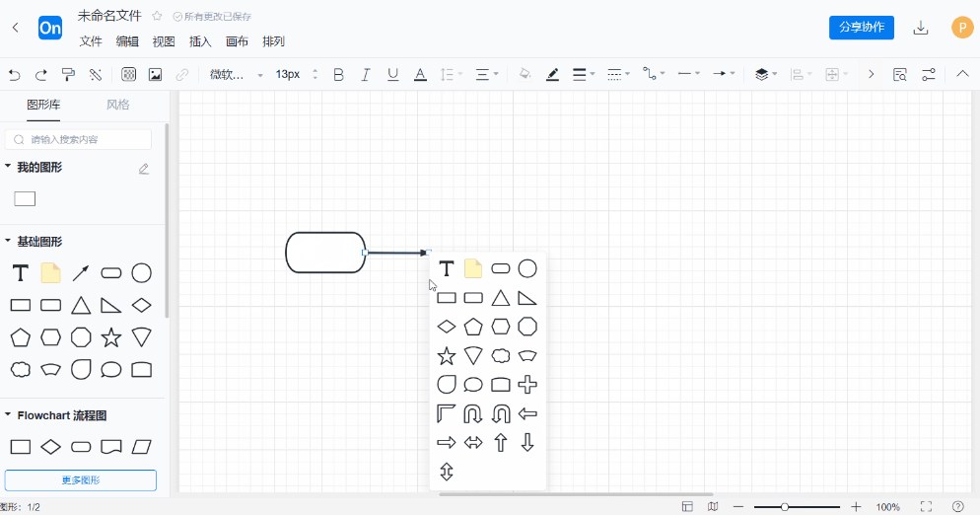Select the cloud shape in sidebar
The image size is (980, 516).
(x=20, y=369)
